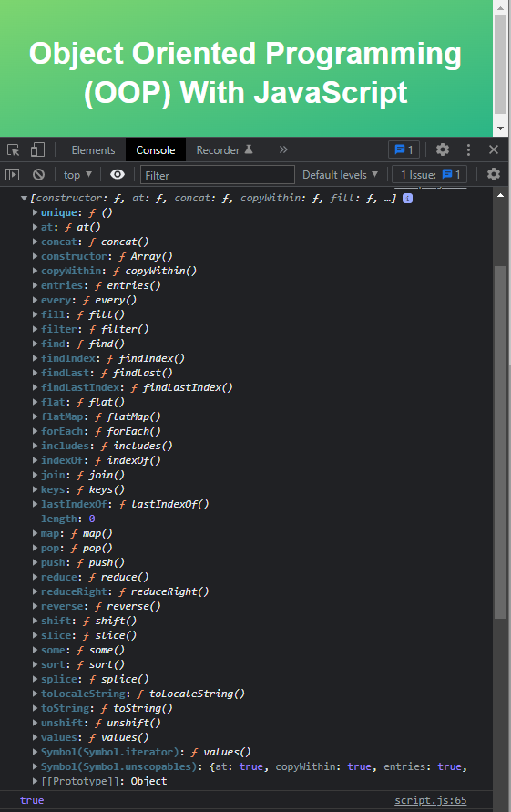The width and height of the screenshot is (511, 812).
Task: Collapse the logged array prototype object
Action: click(24, 199)
